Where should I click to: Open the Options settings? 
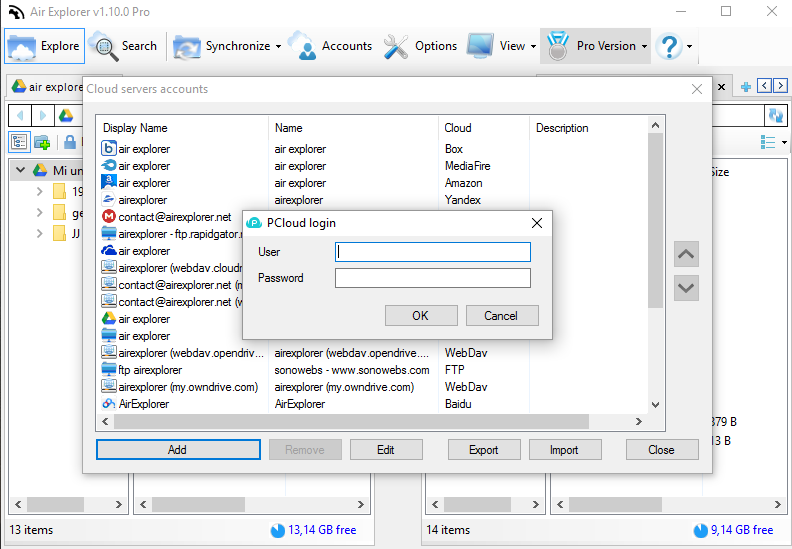(x=420, y=46)
